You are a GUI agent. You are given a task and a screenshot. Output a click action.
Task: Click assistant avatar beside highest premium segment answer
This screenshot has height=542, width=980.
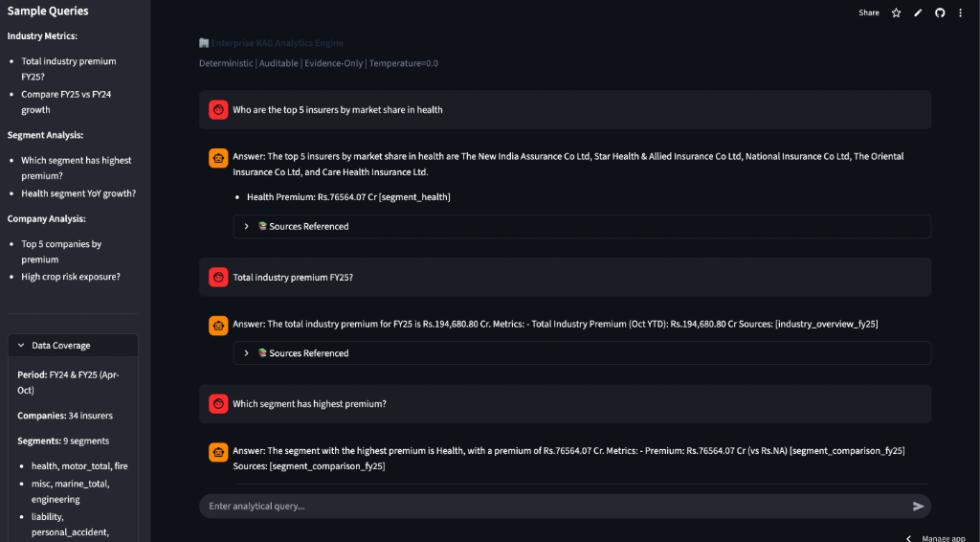[x=218, y=453]
